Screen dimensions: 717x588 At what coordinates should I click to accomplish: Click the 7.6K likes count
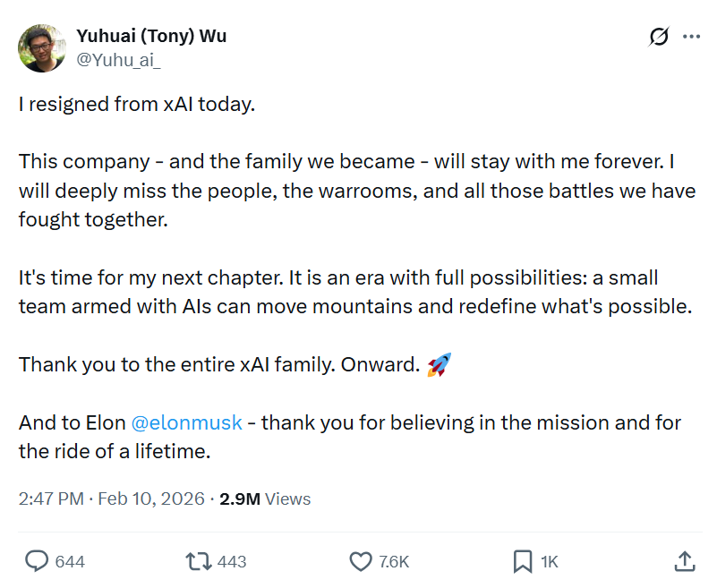394,562
